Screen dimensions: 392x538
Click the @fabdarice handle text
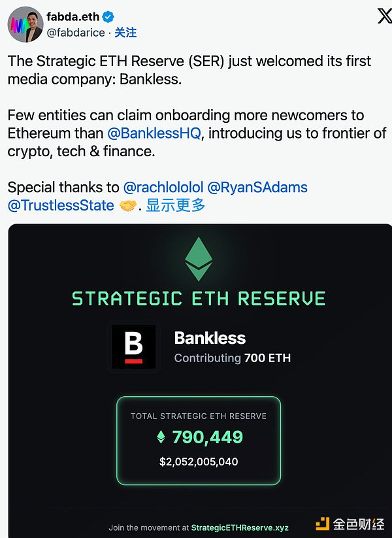click(77, 31)
